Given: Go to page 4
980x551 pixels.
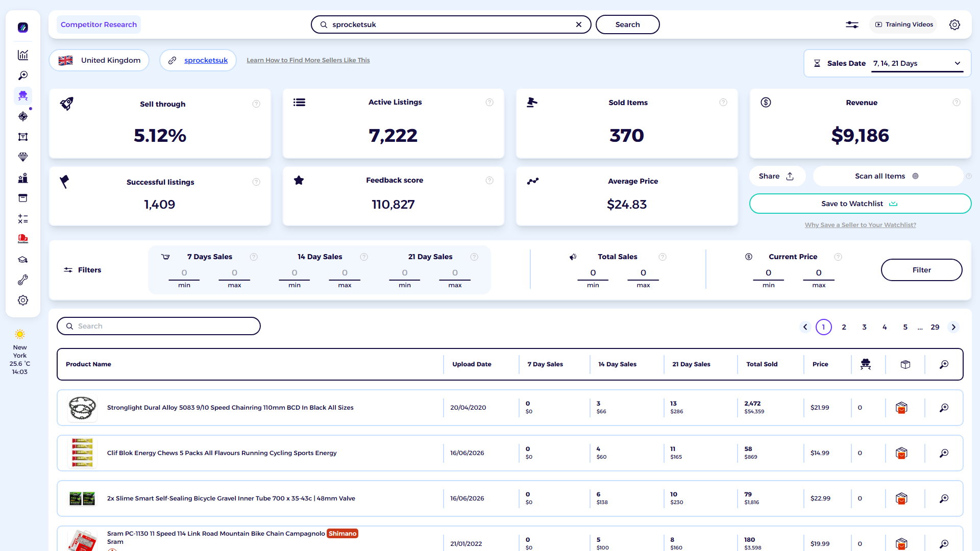Looking at the screenshot, I should point(885,327).
